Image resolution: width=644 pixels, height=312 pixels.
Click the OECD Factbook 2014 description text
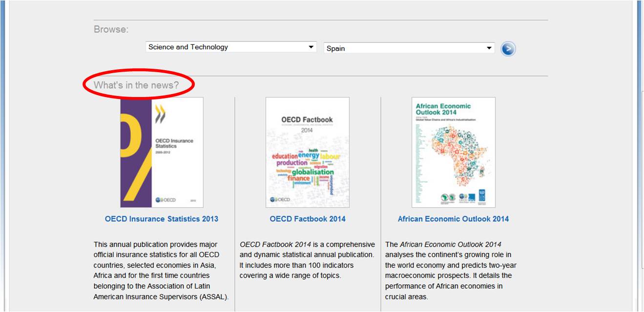click(x=307, y=260)
